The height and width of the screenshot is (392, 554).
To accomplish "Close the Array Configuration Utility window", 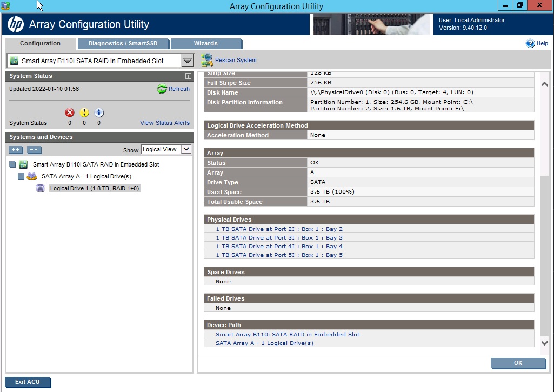I will pos(539,5).
